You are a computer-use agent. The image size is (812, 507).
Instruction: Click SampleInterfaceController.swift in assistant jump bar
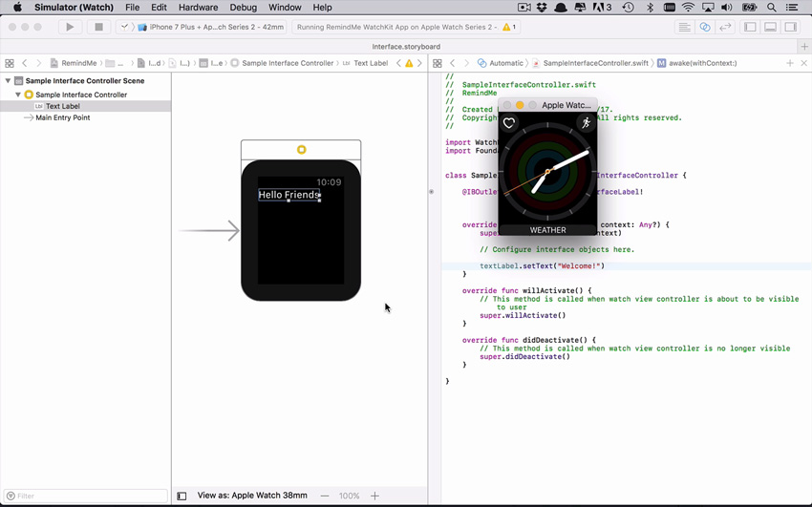point(590,63)
